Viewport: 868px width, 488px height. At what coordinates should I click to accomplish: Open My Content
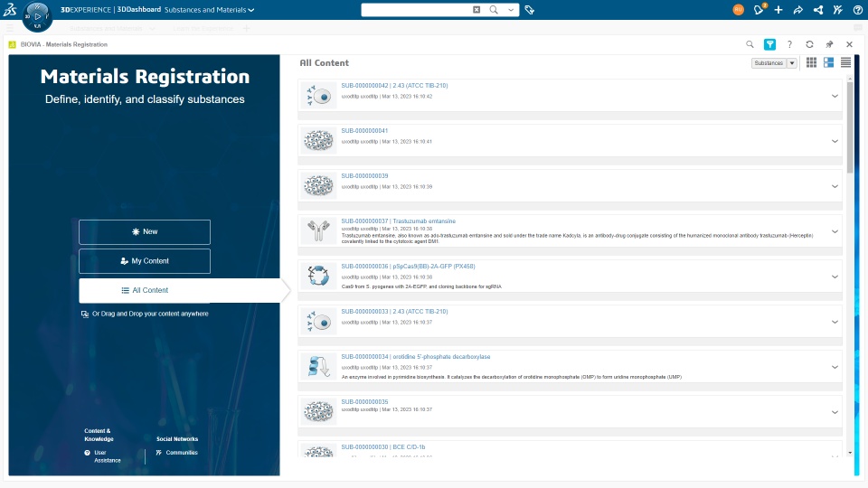[x=145, y=261]
